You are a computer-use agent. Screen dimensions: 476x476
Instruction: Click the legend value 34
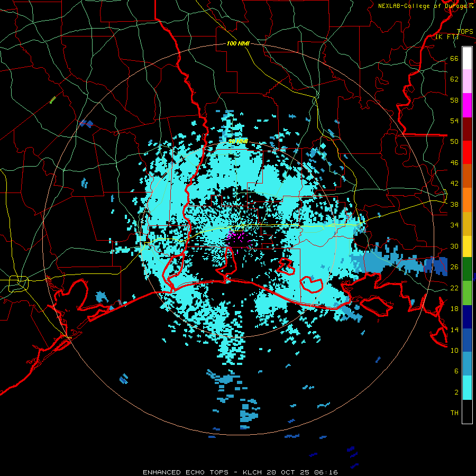pos(454,225)
